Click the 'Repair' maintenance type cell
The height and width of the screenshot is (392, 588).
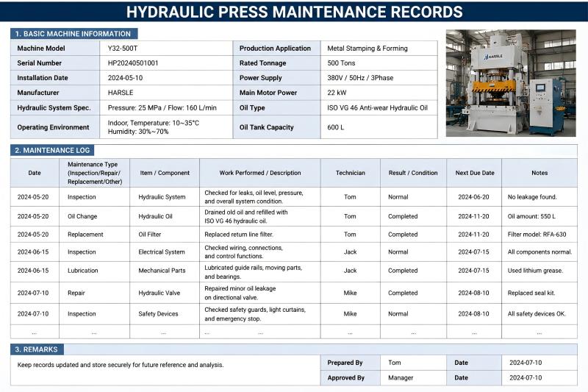point(95,293)
